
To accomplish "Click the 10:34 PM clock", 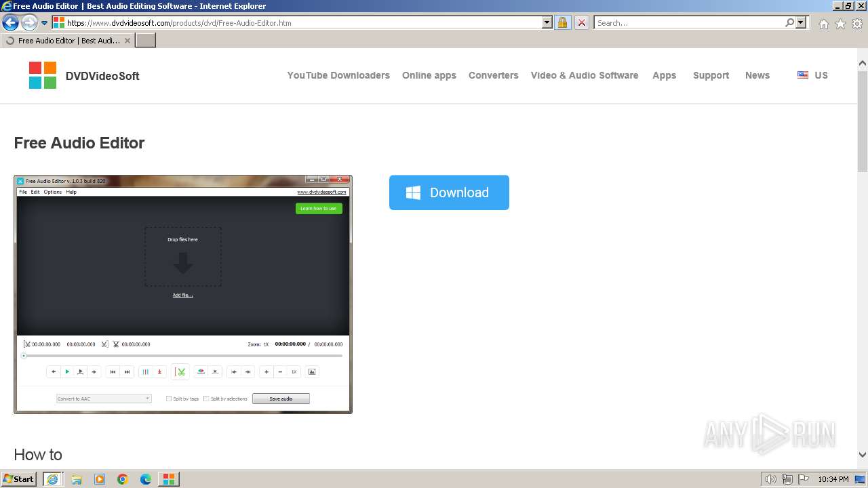I will pos(833,479).
